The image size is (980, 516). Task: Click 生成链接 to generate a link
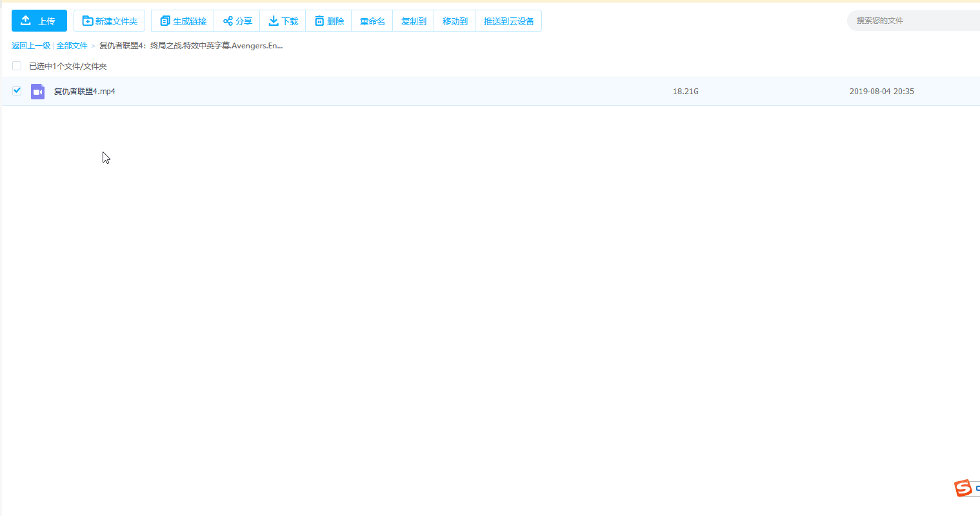tap(183, 21)
